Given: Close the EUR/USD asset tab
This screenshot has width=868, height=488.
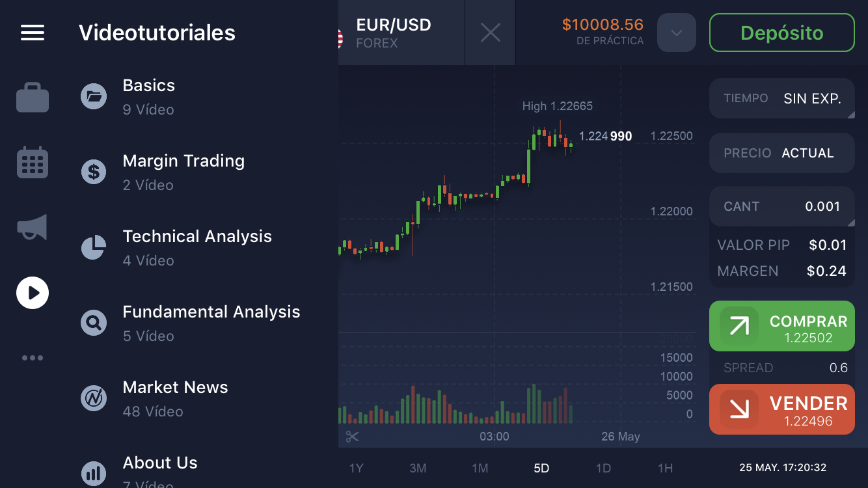Looking at the screenshot, I should click(x=490, y=33).
